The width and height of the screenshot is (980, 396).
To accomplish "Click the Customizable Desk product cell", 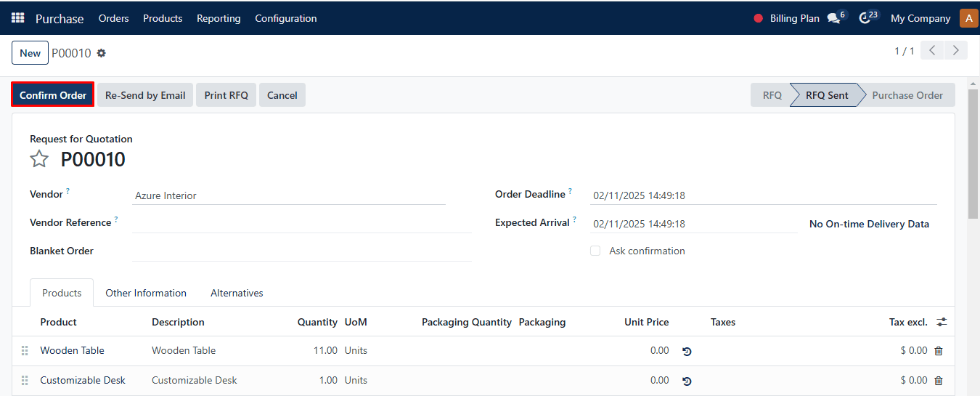I will 83,380.
